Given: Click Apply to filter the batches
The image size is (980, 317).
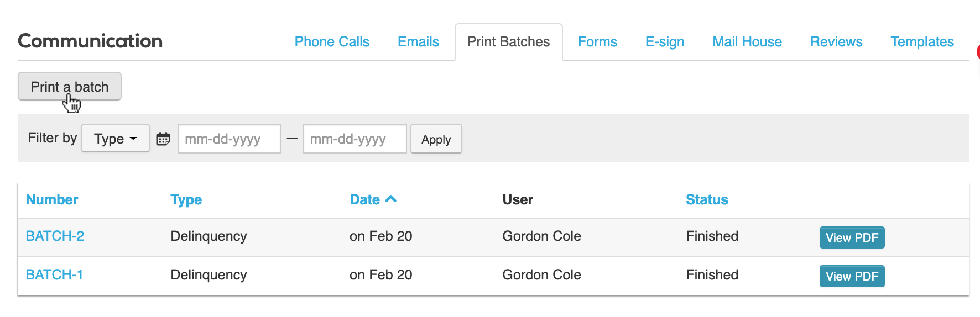Looking at the screenshot, I should click(x=436, y=139).
